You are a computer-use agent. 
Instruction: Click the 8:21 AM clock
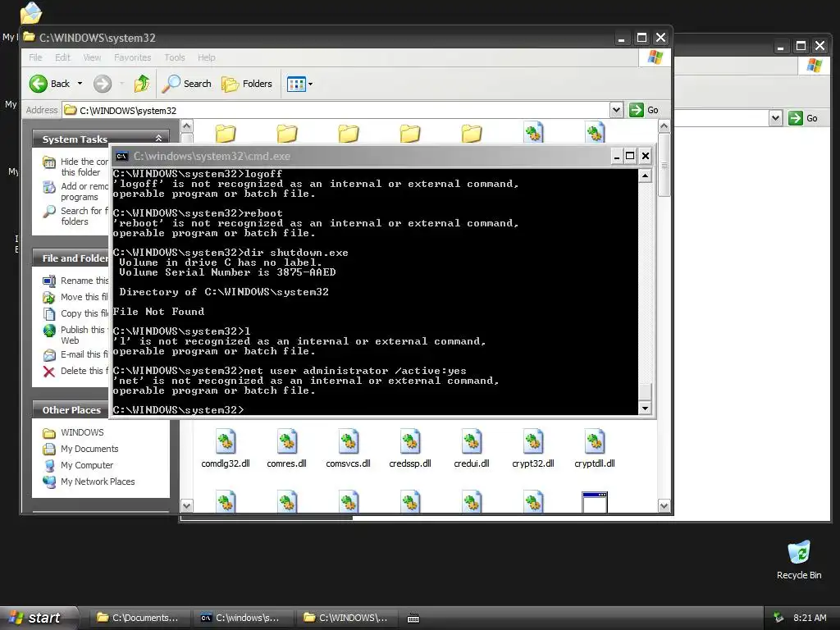(x=810, y=618)
